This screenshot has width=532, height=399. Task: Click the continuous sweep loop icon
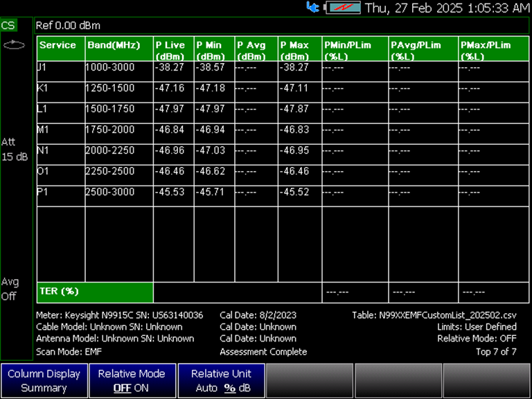click(14, 45)
